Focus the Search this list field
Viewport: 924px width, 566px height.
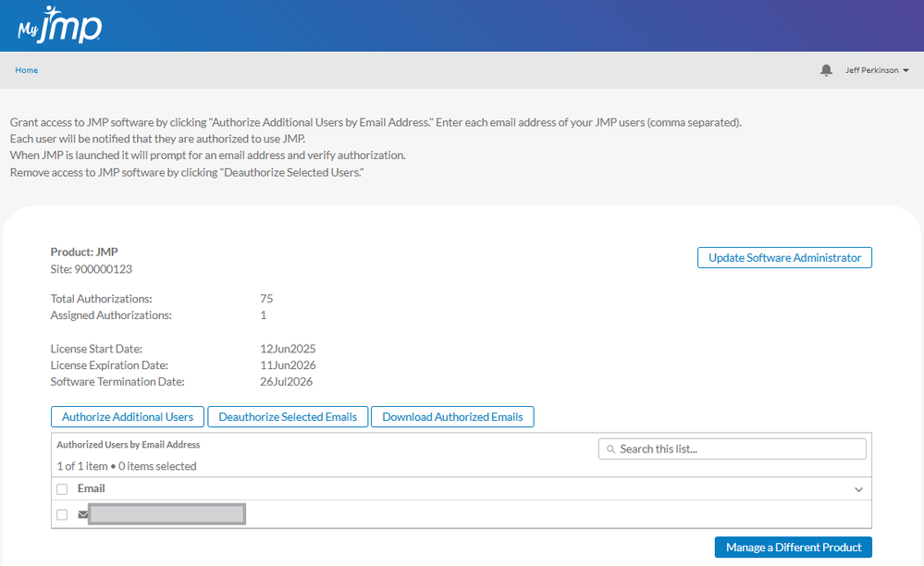(732, 449)
